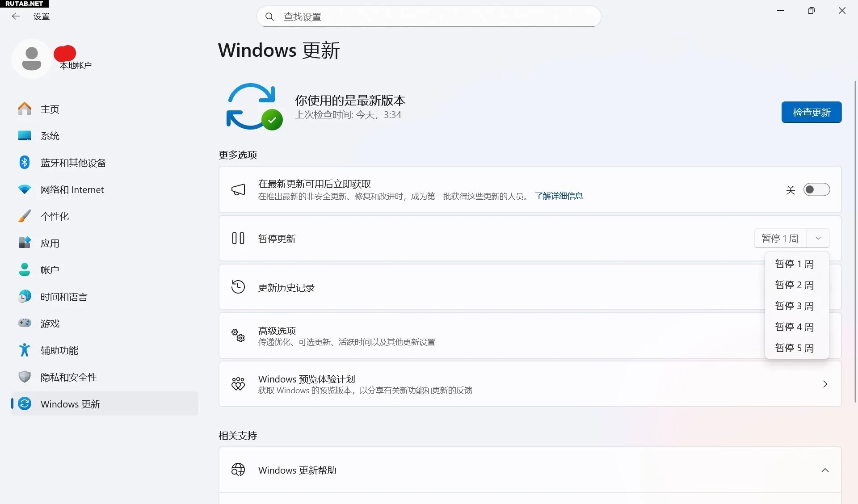858x504 pixels.
Task: Click the vertical scrollbar on right edge
Action: 855,241
